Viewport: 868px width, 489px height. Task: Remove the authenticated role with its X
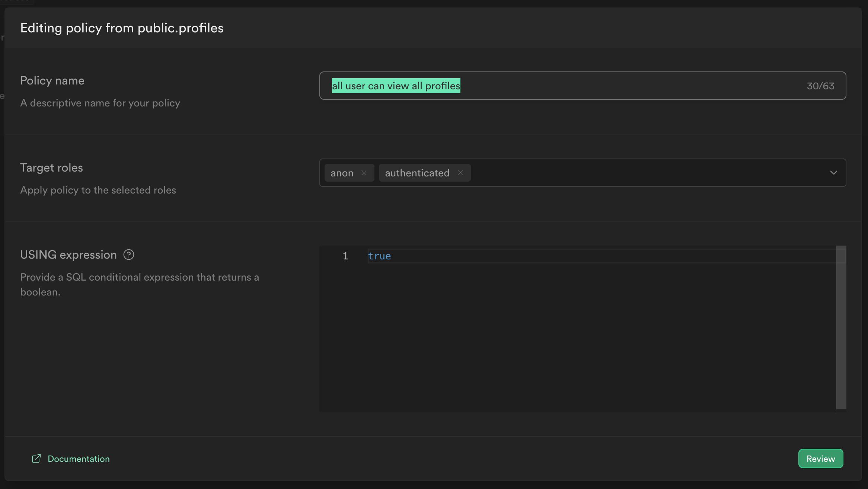pos(460,173)
